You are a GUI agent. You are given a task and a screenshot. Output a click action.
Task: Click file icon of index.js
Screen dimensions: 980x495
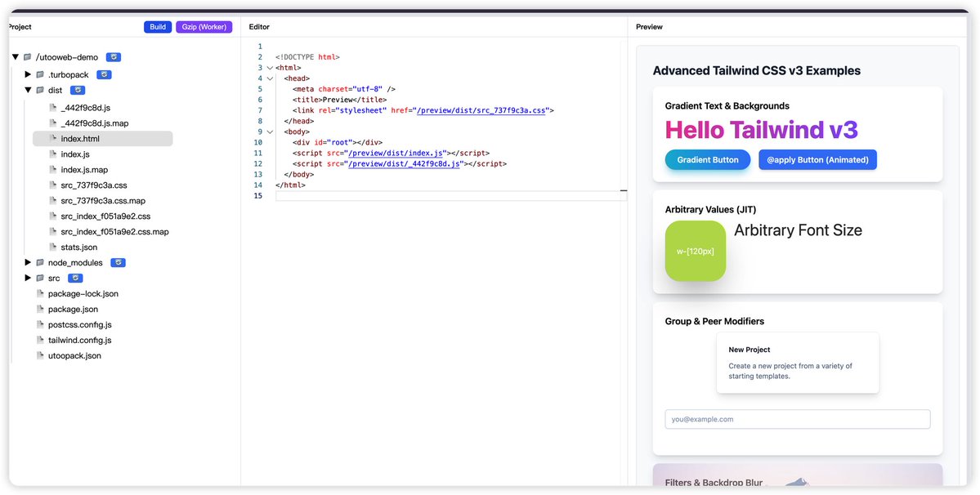pyautogui.click(x=53, y=154)
